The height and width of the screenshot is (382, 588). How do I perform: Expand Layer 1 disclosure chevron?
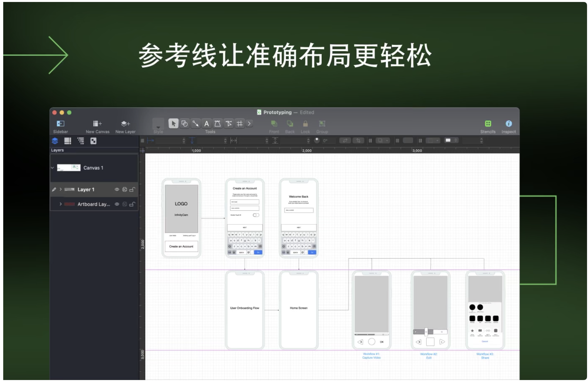(61, 189)
